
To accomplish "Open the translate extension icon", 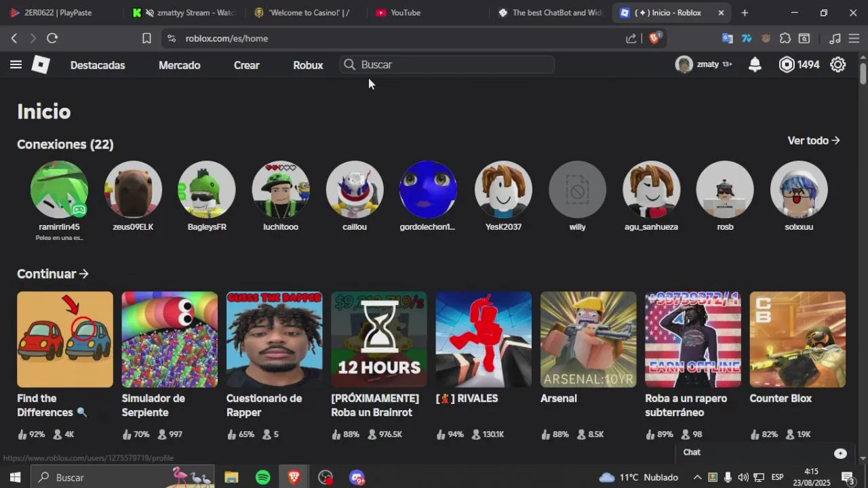I will tap(728, 39).
